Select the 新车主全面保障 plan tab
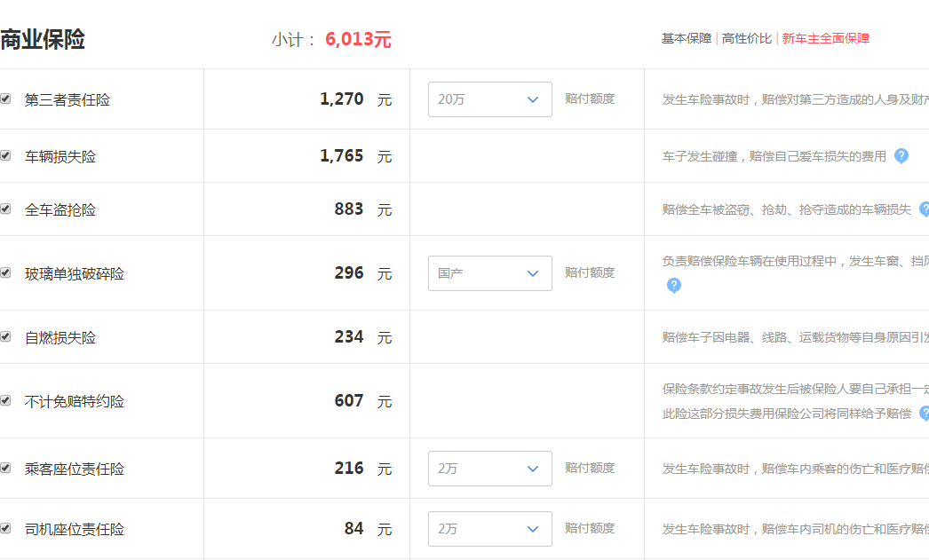Screen dimensions: 929x560 click(x=826, y=39)
